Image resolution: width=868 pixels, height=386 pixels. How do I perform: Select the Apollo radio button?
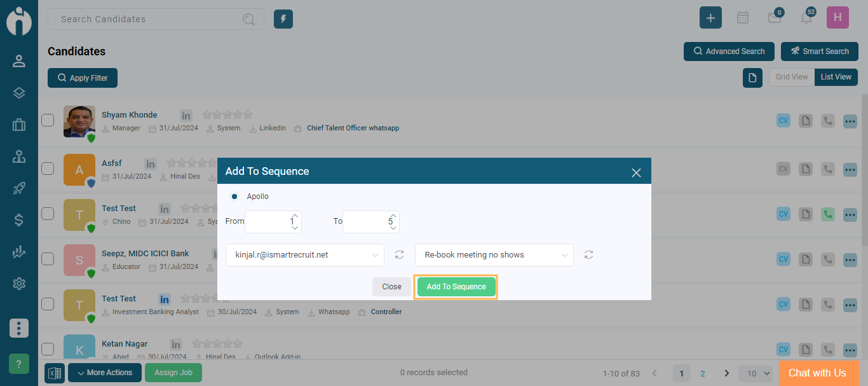[234, 196]
